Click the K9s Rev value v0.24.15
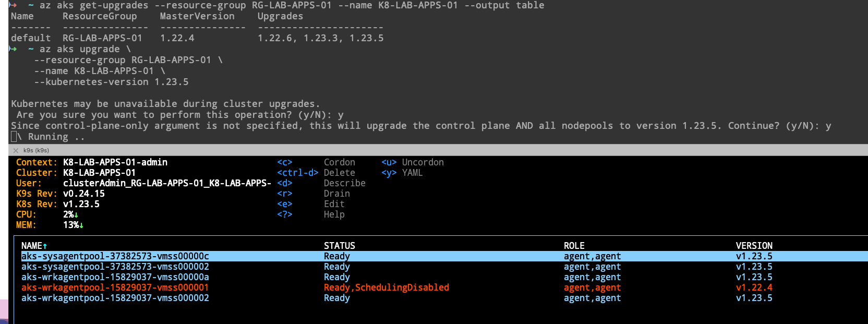This screenshot has width=868, height=324. 84,194
